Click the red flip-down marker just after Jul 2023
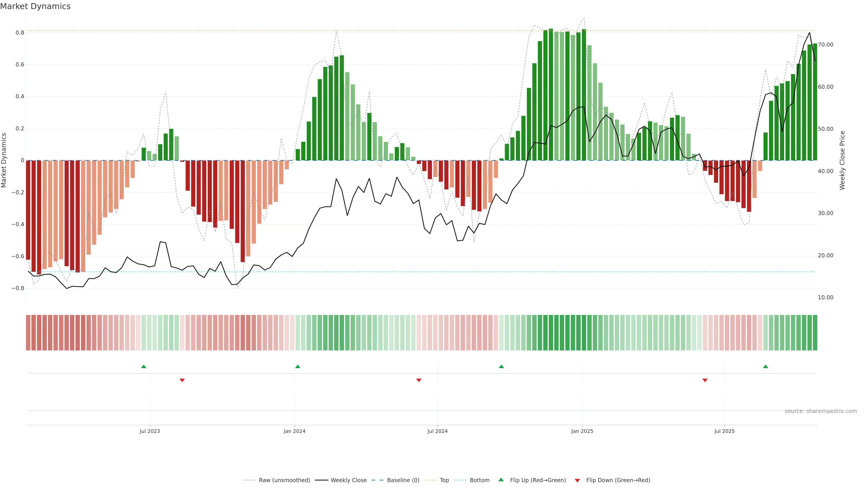The image size is (868, 488). click(182, 380)
